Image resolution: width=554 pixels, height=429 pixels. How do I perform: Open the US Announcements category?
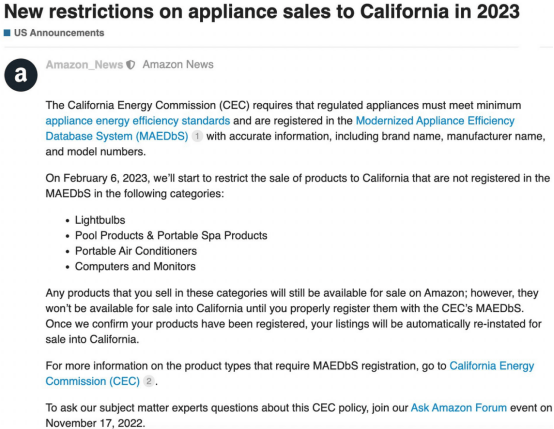click(x=59, y=33)
